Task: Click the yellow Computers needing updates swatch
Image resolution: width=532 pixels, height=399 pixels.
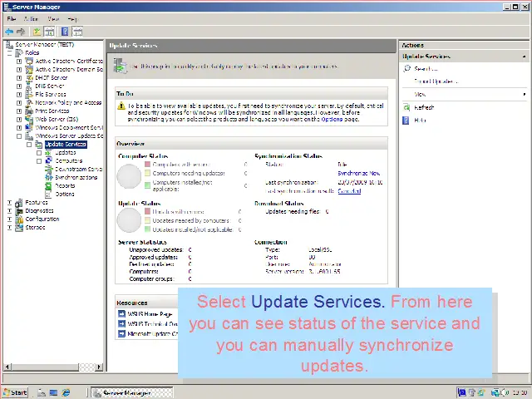Action: 147,174
